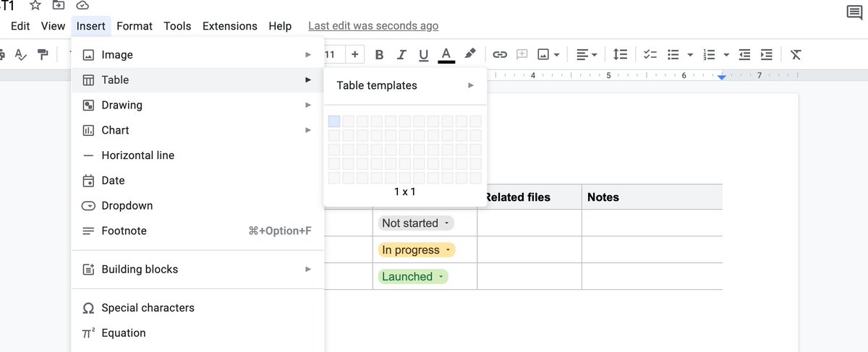Click the increase indent icon
This screenshot has width=868, height=352.
click(767, 54)
